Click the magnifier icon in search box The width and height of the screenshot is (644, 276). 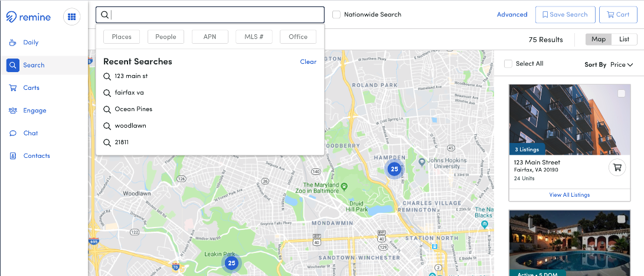coord(104,15)
